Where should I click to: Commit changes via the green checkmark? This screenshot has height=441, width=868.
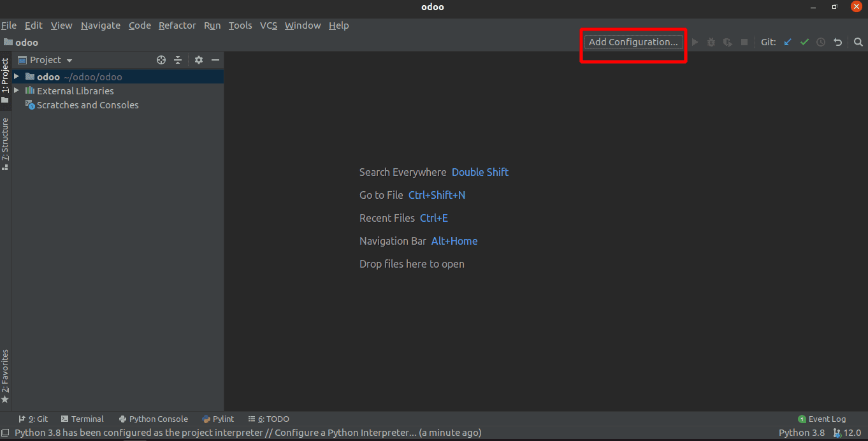click(804, 41)
